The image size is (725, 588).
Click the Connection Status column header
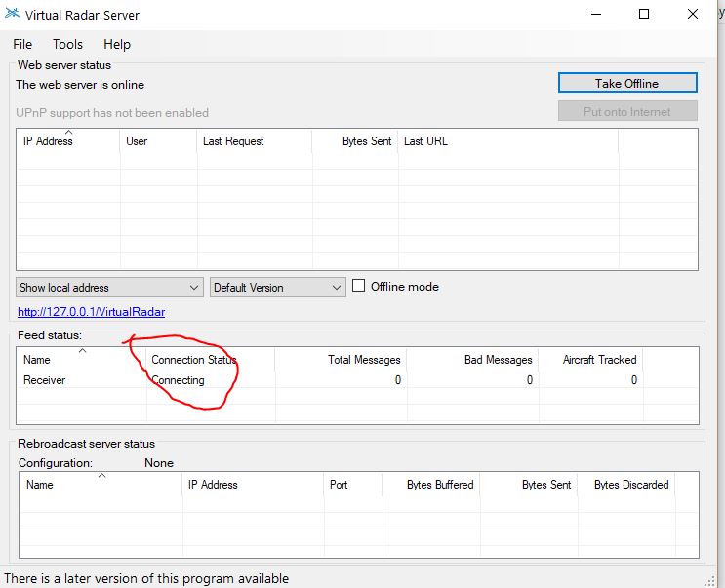point(211,360)
